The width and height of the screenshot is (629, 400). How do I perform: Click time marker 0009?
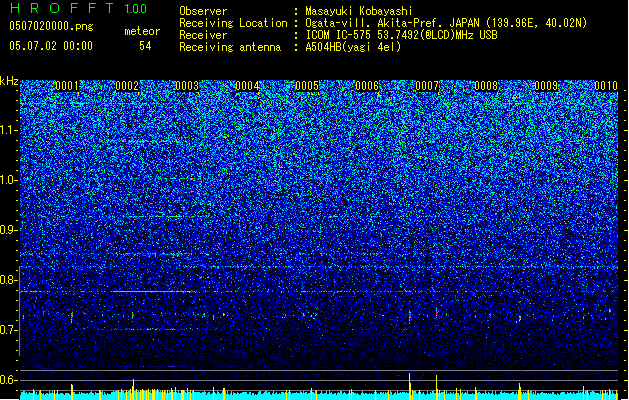click(546, 86)
